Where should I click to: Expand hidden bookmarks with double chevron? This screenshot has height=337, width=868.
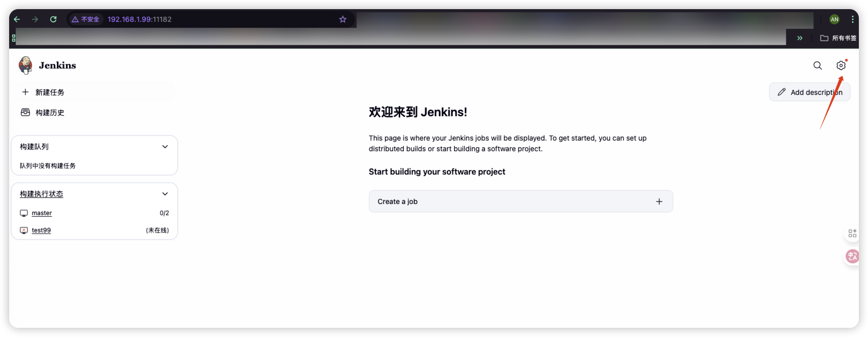[800, 38]
